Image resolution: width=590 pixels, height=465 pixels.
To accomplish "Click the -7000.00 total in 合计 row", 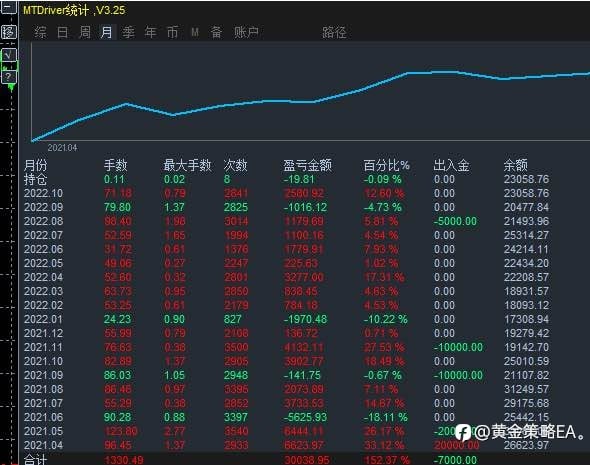I will [455, 460].
